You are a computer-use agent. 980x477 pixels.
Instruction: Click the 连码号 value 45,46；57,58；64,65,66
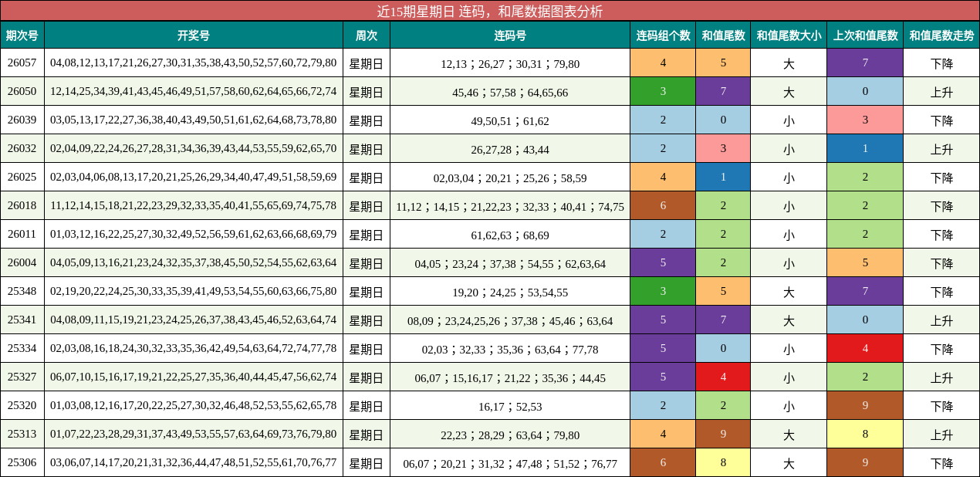[x=510, y=92]
